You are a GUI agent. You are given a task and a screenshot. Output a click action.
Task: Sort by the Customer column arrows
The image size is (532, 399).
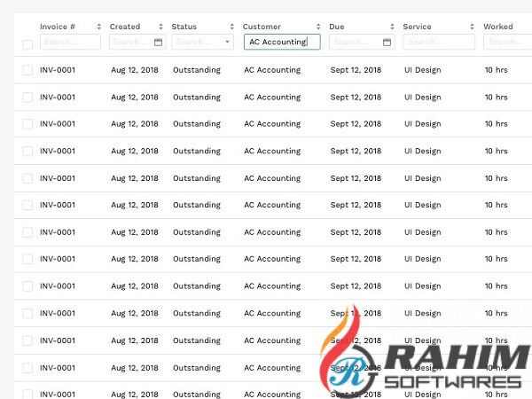pos(318,27)
